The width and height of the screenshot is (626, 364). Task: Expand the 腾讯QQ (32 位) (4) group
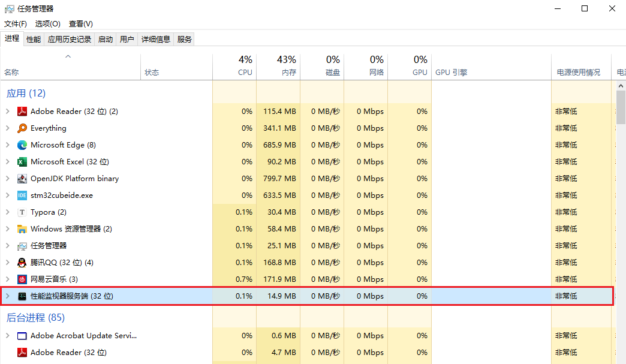click(8, 263)
